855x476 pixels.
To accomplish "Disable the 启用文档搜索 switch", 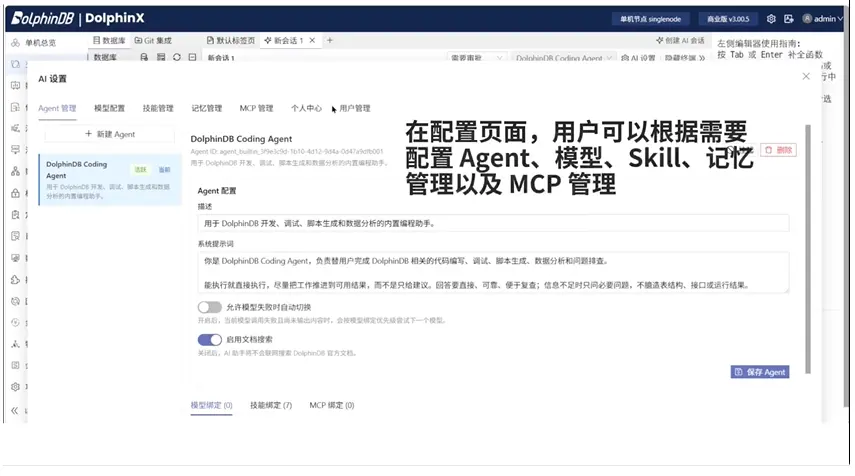I will (209, 340).
